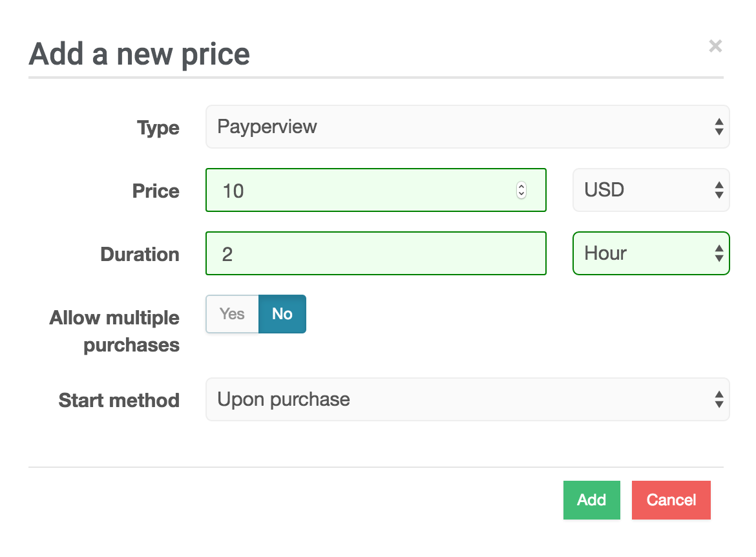The image size is (756, 557).
Task: Click the Price input field
Action: click(x=376, y=190)
